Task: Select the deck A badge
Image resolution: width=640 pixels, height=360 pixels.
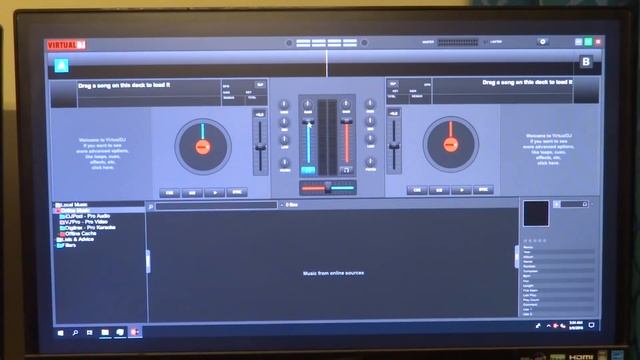Action: tap(62, 65)
